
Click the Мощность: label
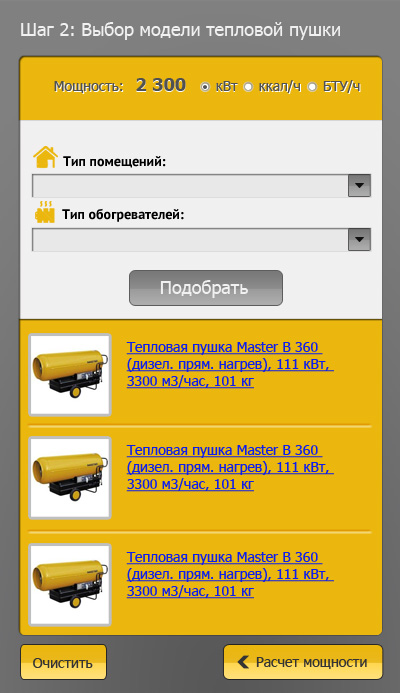pyautogui.click(x=88, y=86)
